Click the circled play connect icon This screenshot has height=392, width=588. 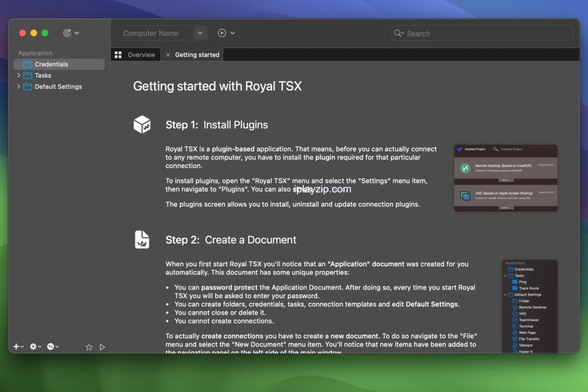click(222, 33)
